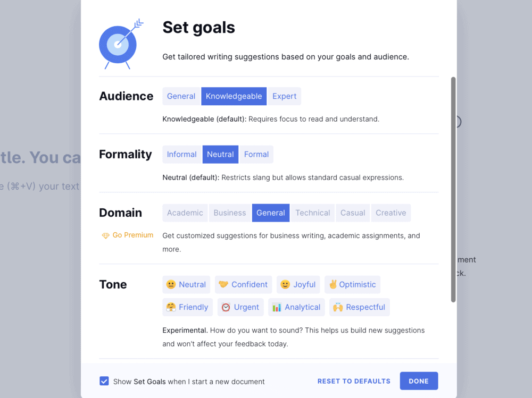532x398 pixels.
Task: Click the peace-hand Optimistic tone icon
Action: [x=333, y=284]
